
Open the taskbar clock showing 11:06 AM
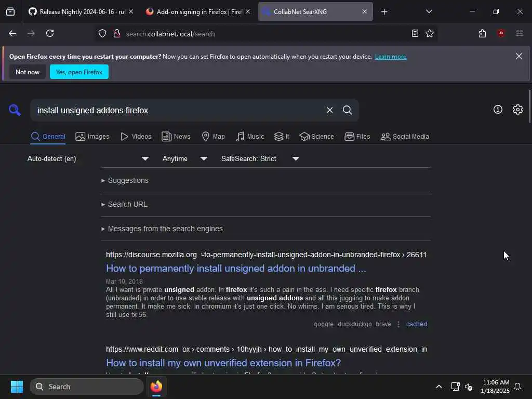495,387
